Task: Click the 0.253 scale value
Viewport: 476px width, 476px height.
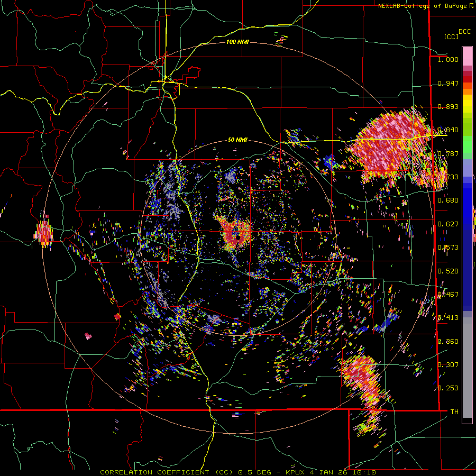Action: (448, 388)
